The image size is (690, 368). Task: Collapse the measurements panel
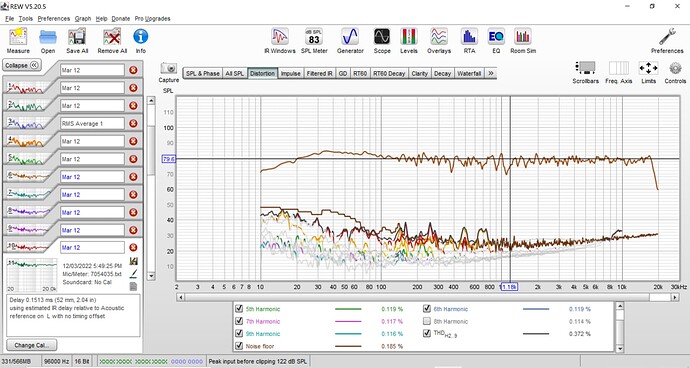(x=22, y=65)
